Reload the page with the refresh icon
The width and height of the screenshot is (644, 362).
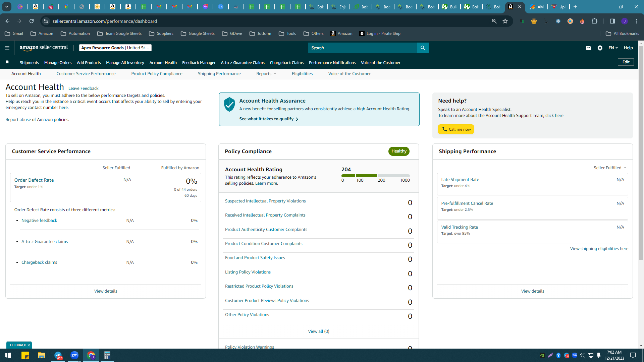[32, 21]
